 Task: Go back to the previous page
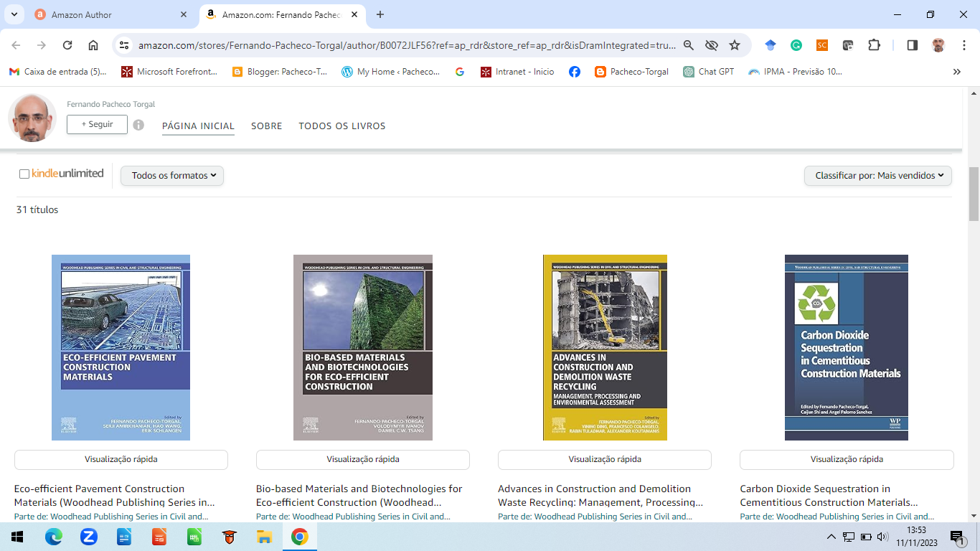coord(16,45)
